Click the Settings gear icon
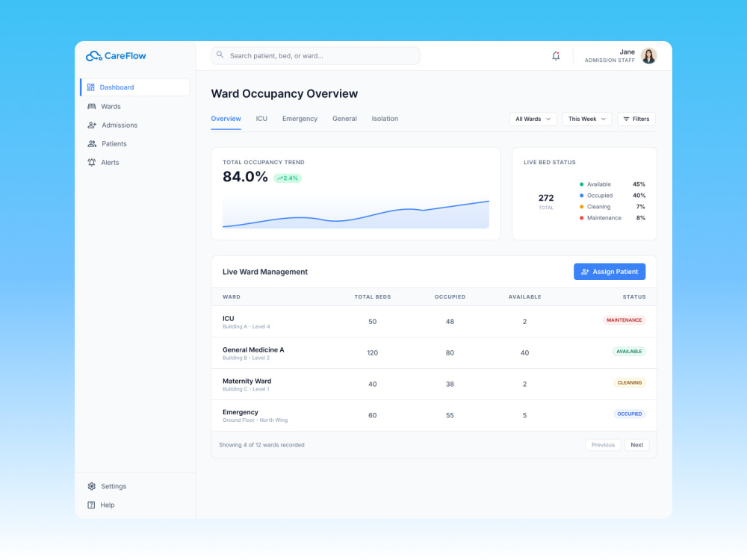This screenshot has width=747, height=560. [x=91, y=486]
